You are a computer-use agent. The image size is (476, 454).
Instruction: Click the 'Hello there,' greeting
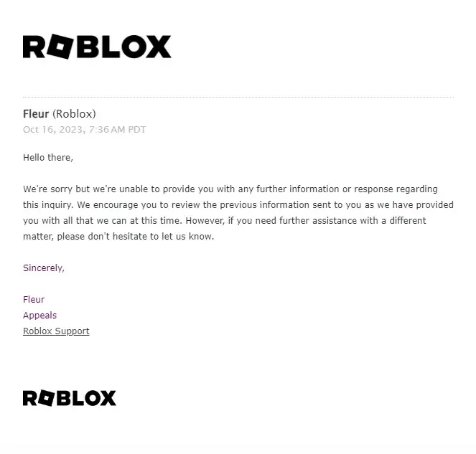pos(48,157)
